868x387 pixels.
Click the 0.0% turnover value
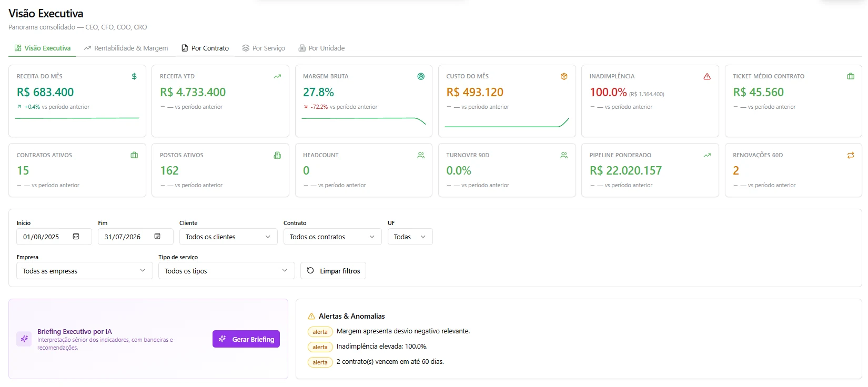pyautogui.click(x=459, y=170)
